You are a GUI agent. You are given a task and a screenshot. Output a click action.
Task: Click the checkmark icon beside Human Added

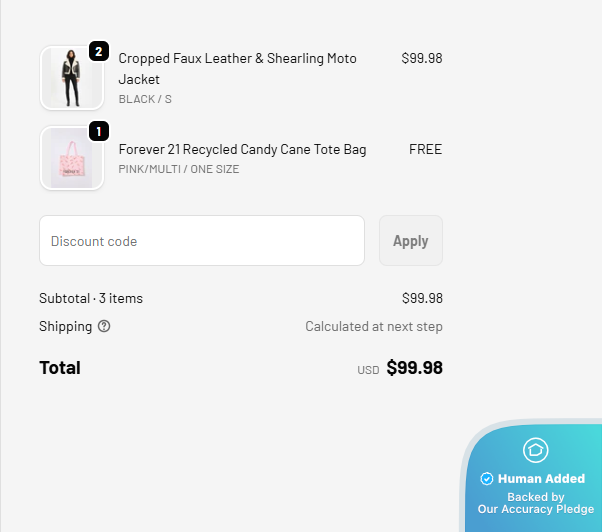tap(487, 479)
